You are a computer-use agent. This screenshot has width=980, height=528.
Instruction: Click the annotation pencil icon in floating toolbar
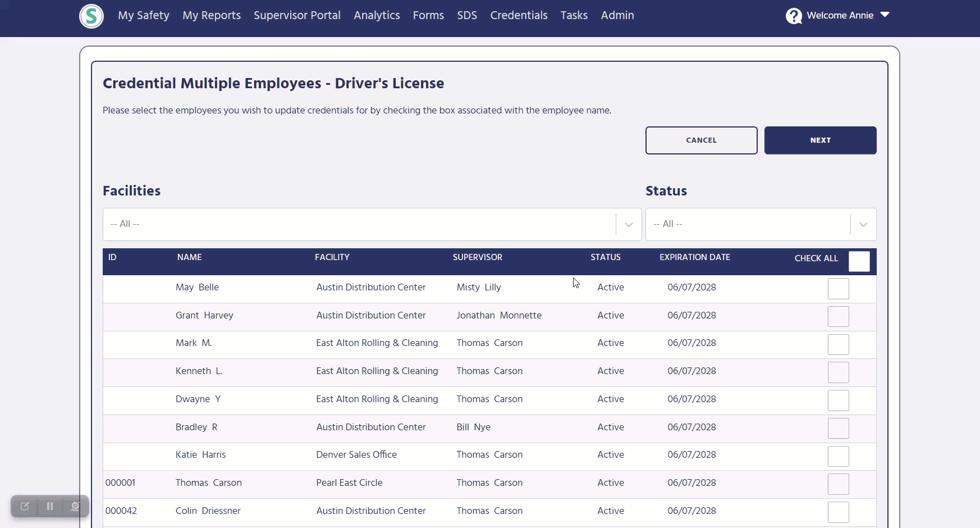click(x=25, y=506)
